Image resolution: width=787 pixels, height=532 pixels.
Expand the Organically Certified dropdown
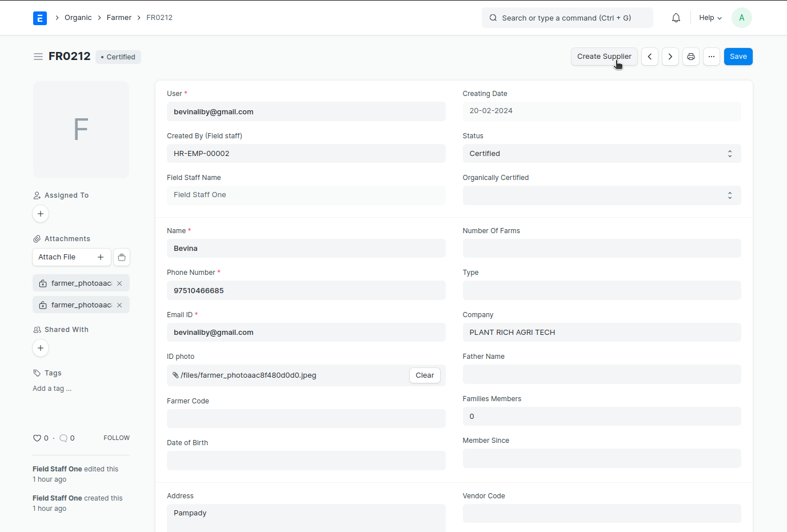coord(601,195)
